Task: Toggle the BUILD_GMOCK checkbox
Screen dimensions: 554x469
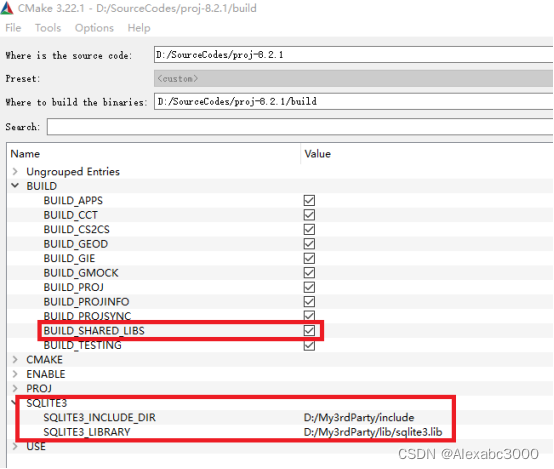Action: [309, 273]
